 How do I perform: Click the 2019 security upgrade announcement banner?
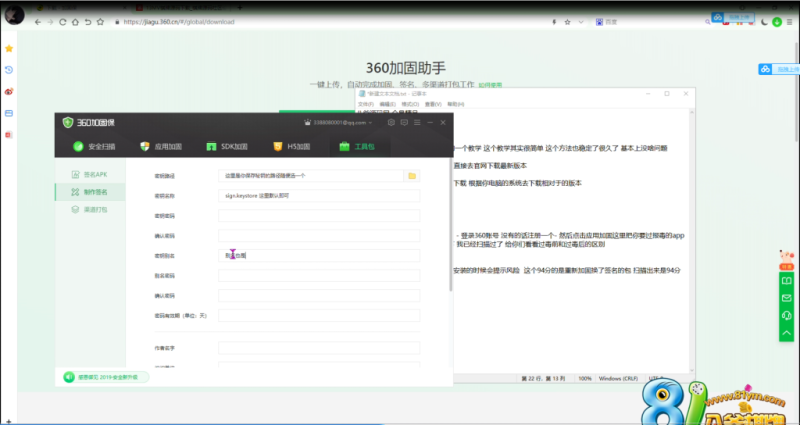click(106, 377)
